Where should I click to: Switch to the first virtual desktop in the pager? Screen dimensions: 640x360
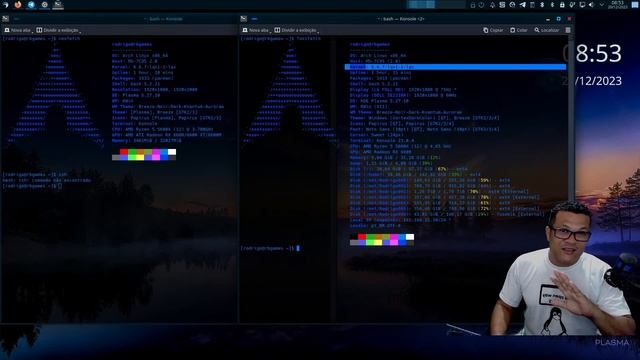click(422, 4)
